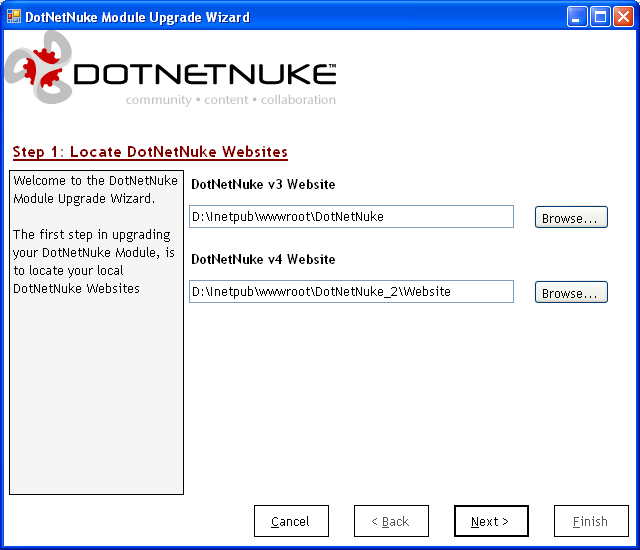
Task: Click the welcome text in the left panel
Action: tap(95, 234)
